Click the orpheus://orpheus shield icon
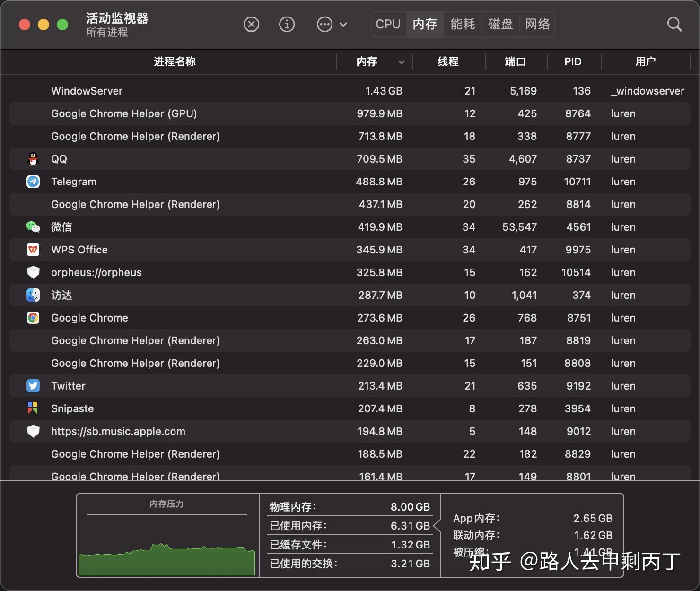 click(x=33, y=272)
